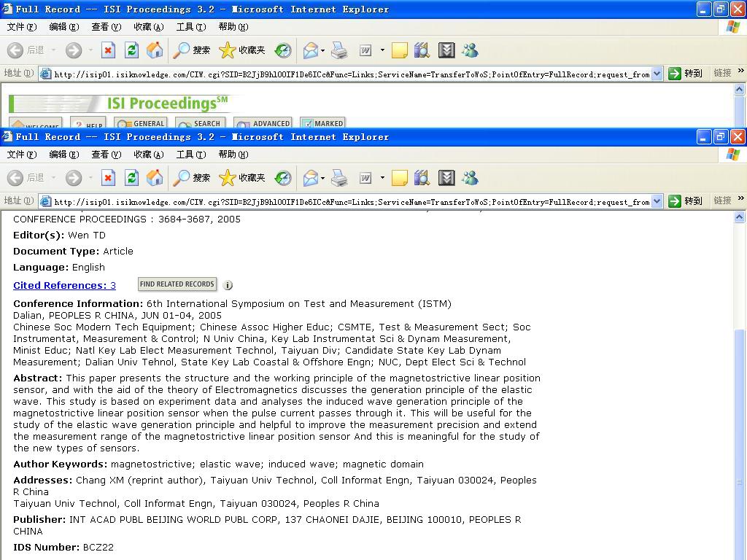
Task: Click FIND RELATED RECORDS button
Action: pos(177,284)
